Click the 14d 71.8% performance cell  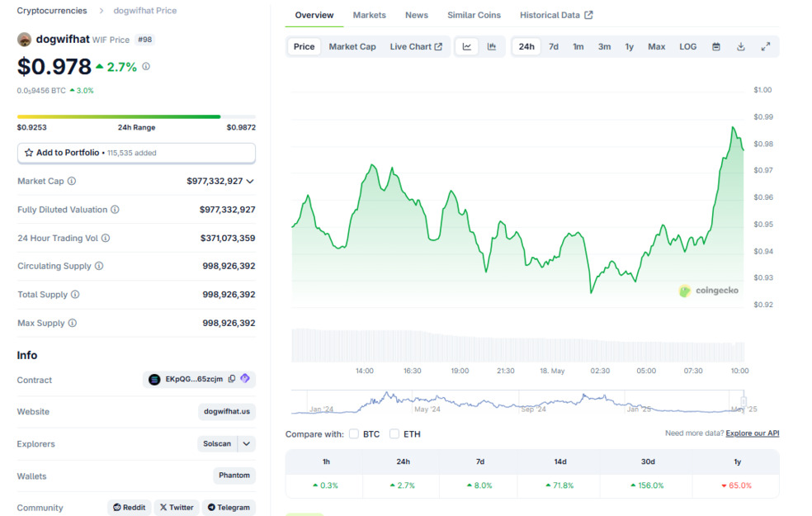point(559,485)
